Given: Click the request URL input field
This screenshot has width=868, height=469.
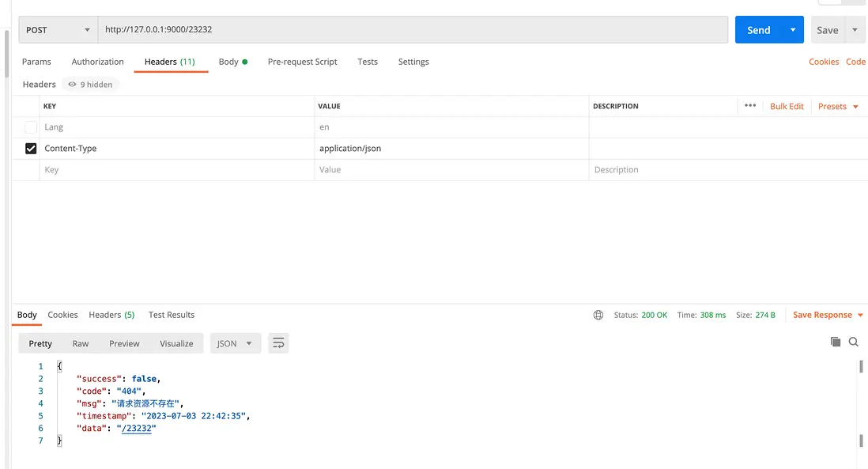Looking at the screenshot, I should (x=413, y=30).
